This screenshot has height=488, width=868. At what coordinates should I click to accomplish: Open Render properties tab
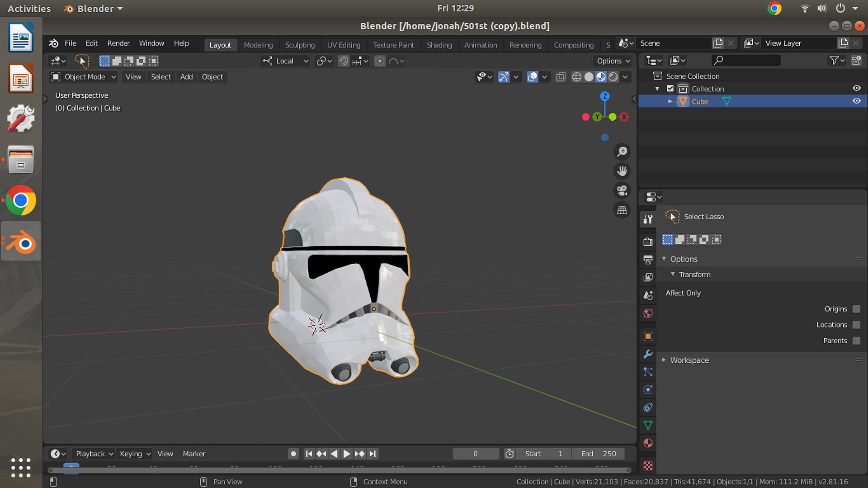pos(648,242)
